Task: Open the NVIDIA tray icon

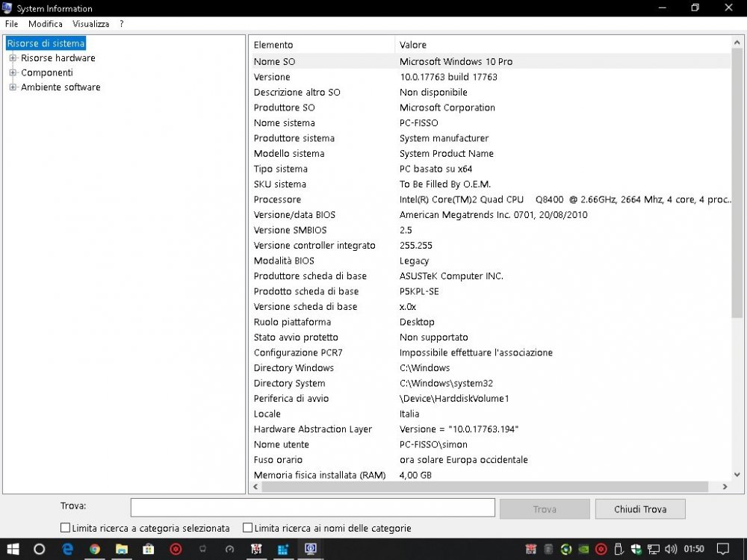Action: 583,549
